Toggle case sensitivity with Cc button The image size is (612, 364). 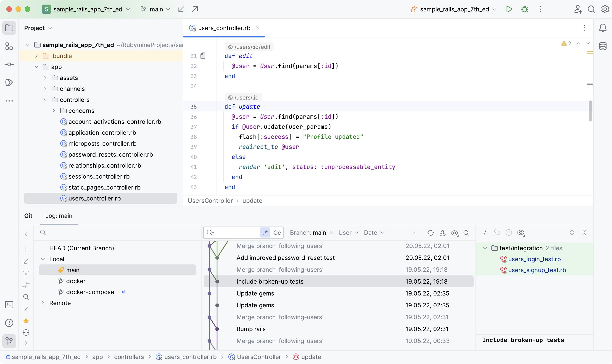point(277,232)
